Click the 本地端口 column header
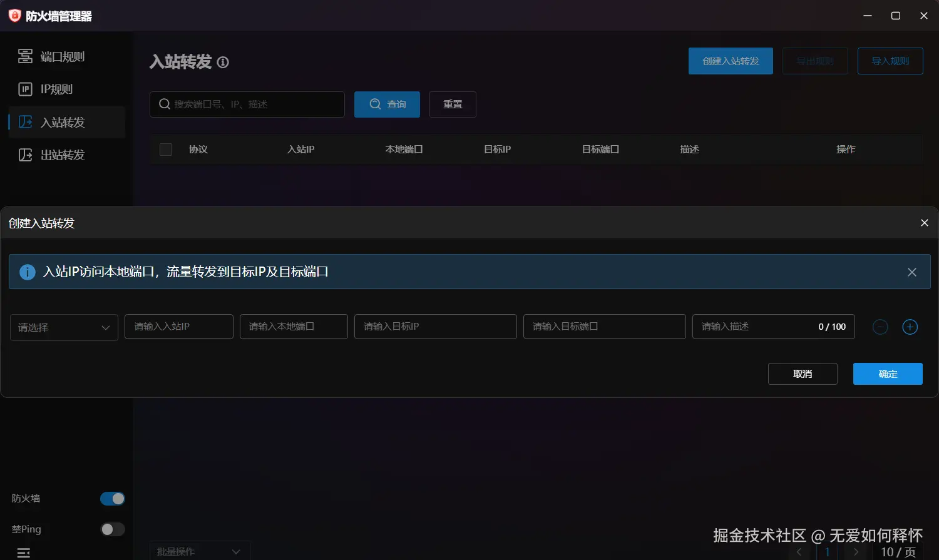Image resolution: width=939 pixels, height=560 pixels. click(x=404, y=150)
